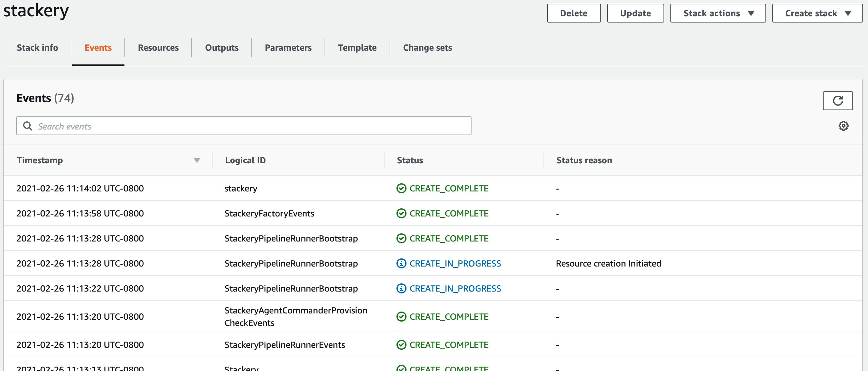Click the Timestamp column header
This screenshot has height=371, width=868.
click(x=40, y=160)
